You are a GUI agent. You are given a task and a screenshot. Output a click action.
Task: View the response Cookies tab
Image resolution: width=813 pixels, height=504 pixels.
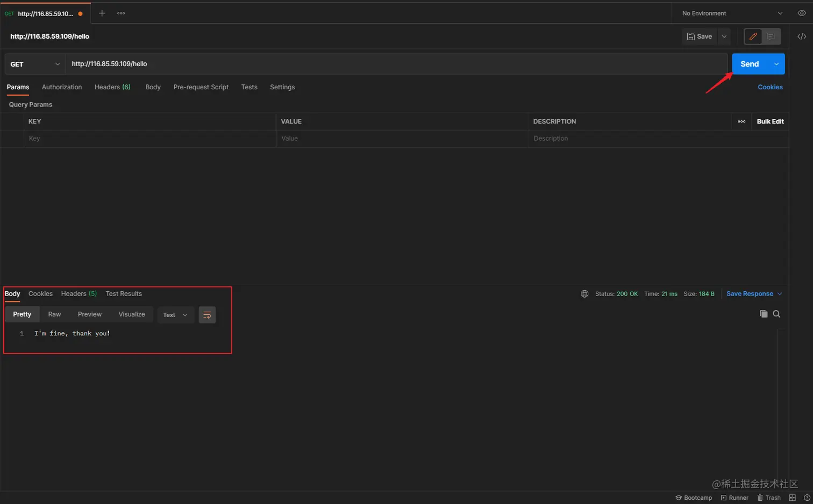40,294
